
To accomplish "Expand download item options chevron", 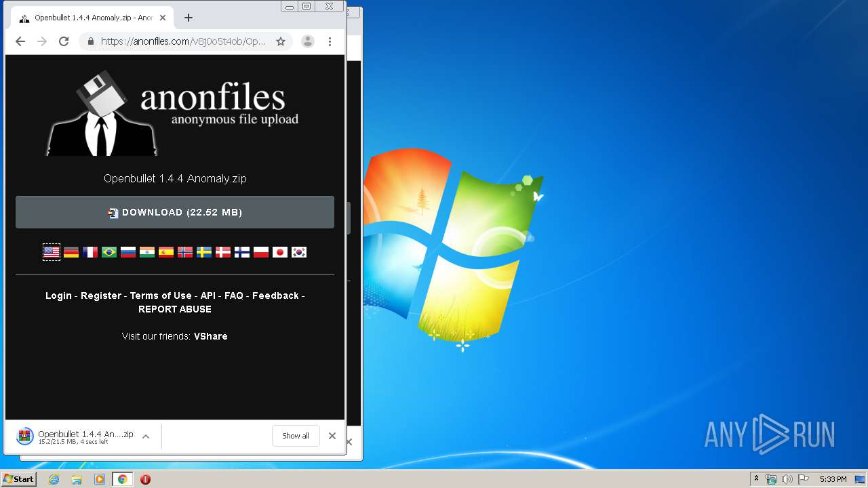I will 146,436.
